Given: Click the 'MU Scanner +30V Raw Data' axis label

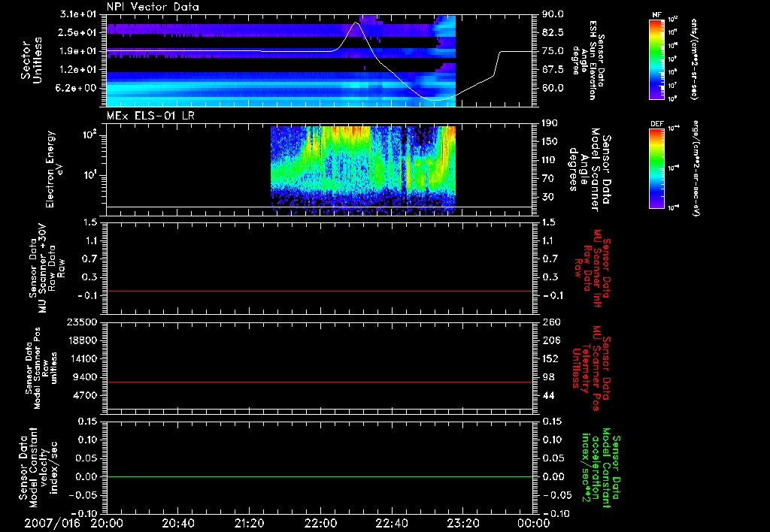Looking at the screenshot, I should pos(47,268).
